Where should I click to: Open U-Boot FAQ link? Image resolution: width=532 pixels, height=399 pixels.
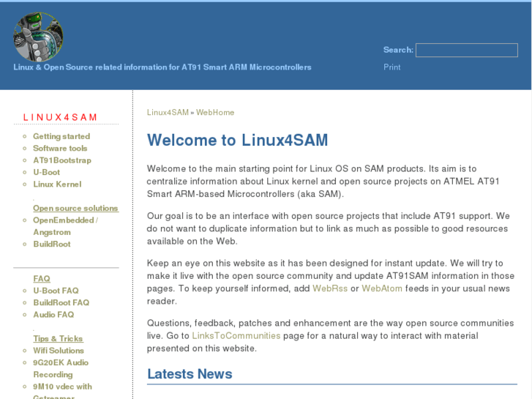coord(56,291)
